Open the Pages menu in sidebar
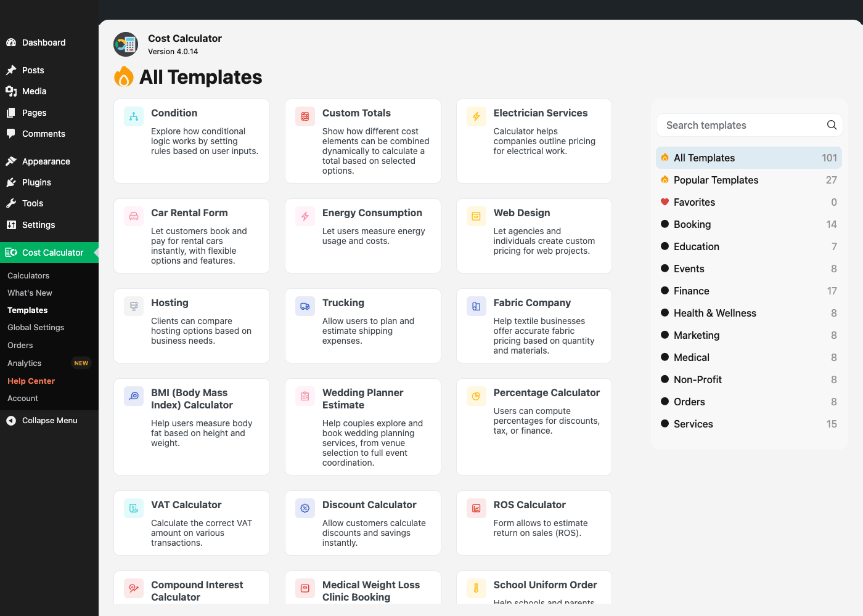 [x=49, y=113]
